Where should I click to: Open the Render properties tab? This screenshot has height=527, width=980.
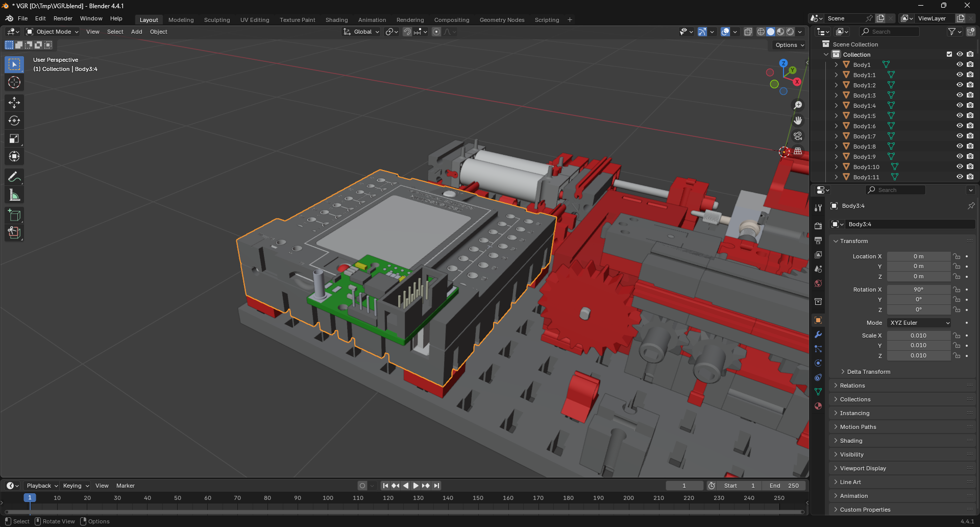[818, 225]
